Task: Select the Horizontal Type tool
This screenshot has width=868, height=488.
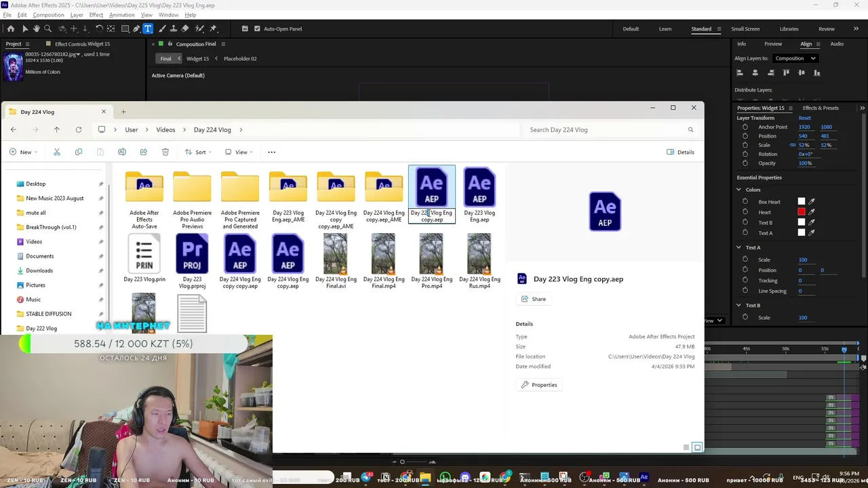Action: point(148,28)
